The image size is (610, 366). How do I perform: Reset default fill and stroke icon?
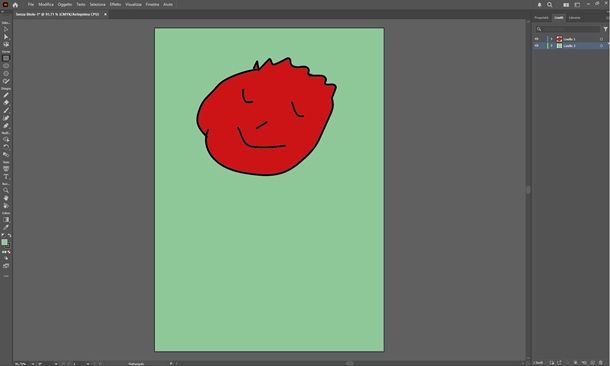tap(3, 235)
